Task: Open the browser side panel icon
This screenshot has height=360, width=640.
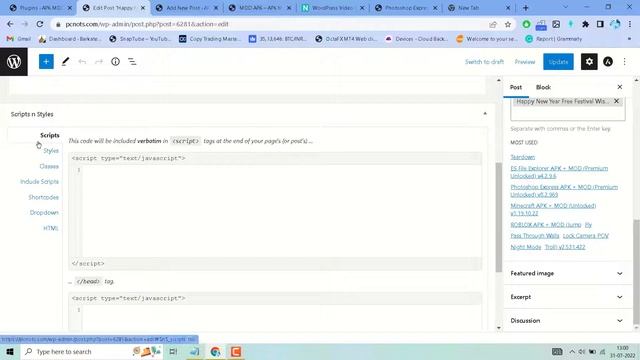Action: pyautogui.click(x=600, y=24)
